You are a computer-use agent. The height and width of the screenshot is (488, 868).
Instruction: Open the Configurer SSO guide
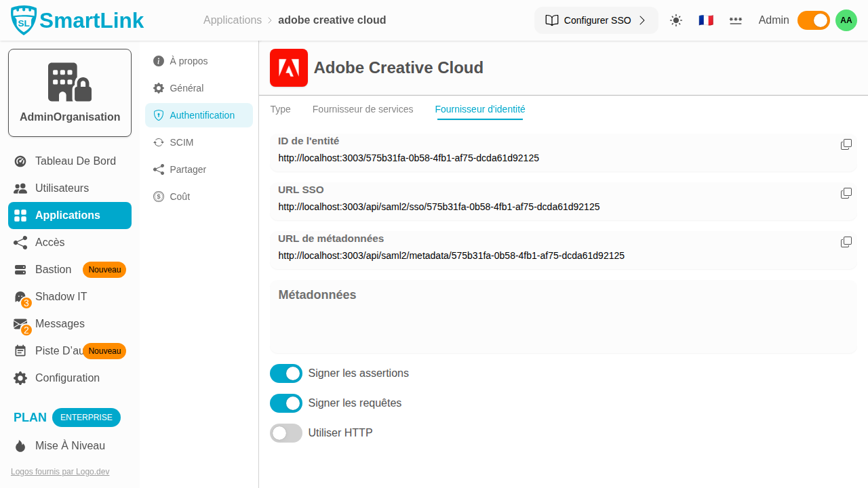pyautogui.click(x=595, y=20)
